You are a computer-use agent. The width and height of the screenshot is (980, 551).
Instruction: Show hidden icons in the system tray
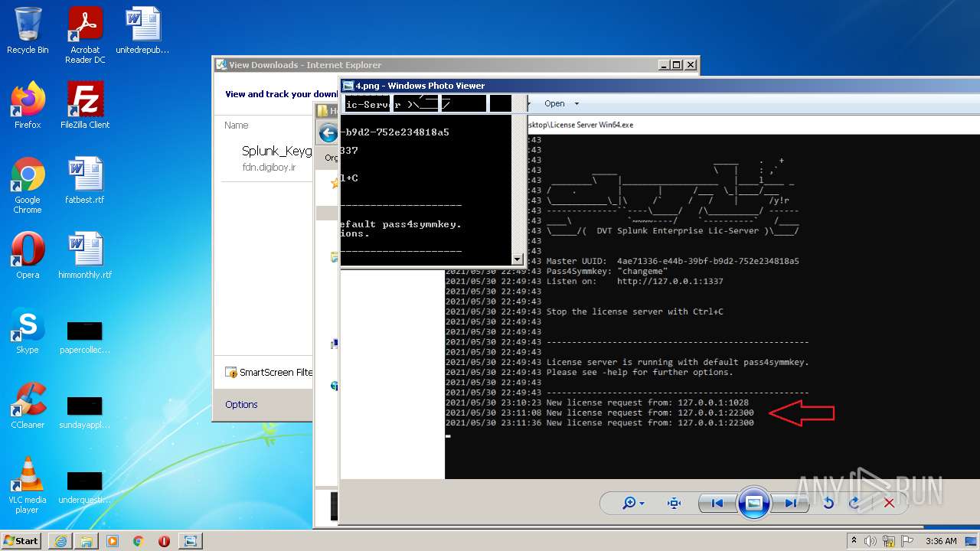click(x=854, y=540)
